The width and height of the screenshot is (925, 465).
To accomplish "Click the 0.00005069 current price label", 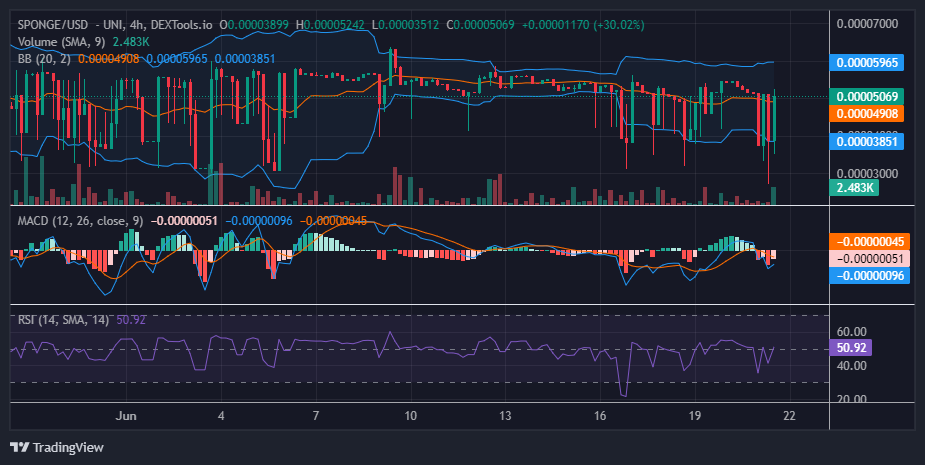I will click(867, 96).
